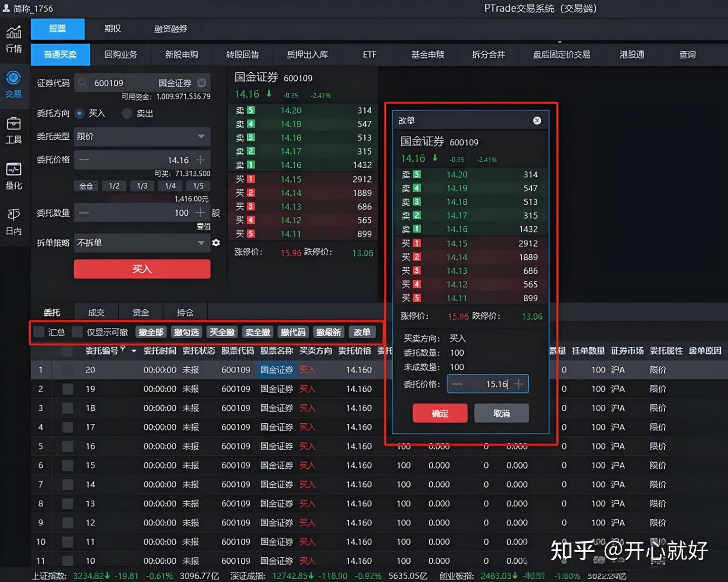This screenshot has height=582, width=728.
Task: Check the 仅显示可撤 option
Action: (77, 332)
